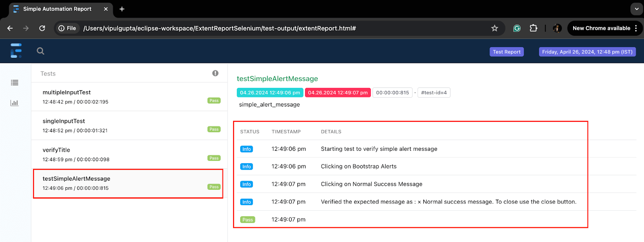Click '12:48:59 pm / 00:00:00:098' timing text
Viewport: 644px width, 242px height.
(76, 159)
